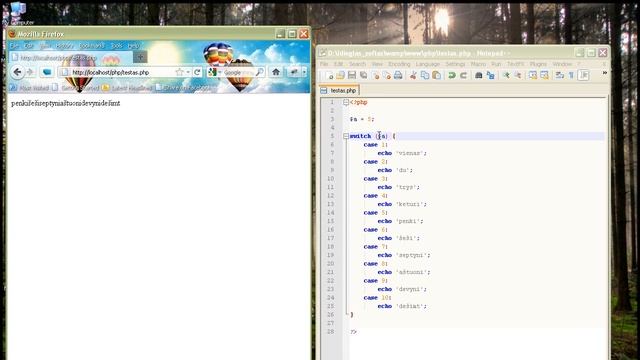Open the Firefox Tools menu
The height and width of the screenshot is (360, 640).
click(x=116, y=46)
